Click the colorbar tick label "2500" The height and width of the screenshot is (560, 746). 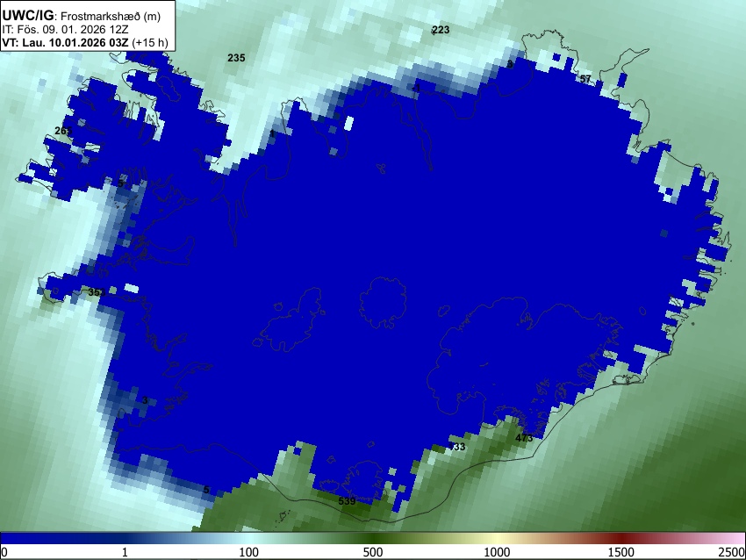pyautogui.click(x=732, y=552)
